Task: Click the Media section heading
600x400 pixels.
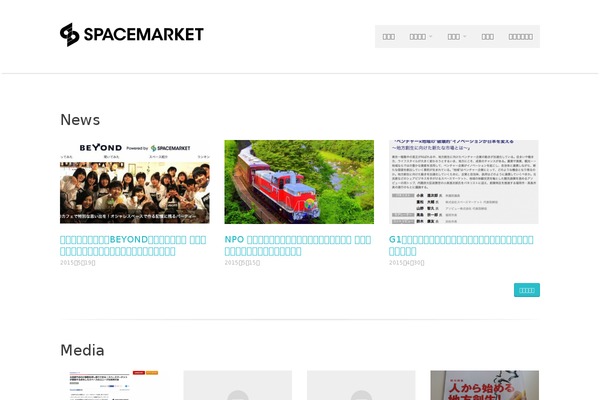Action: 82,350
